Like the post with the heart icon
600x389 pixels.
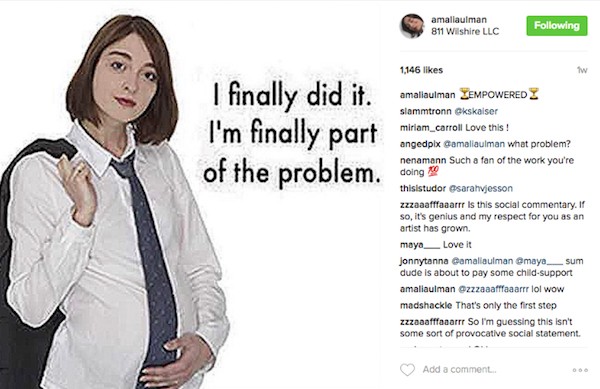[407, 369]
